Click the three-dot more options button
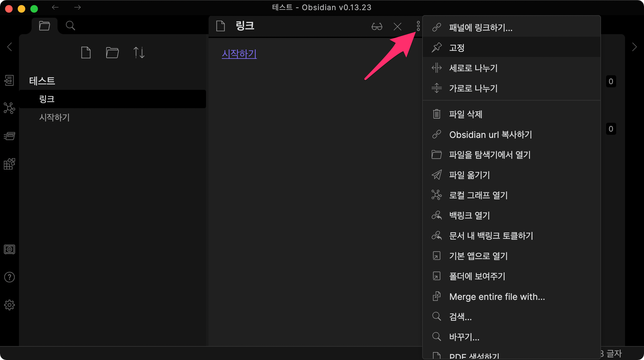This screenshot has height=360, width=644. [x=418, y=26]
